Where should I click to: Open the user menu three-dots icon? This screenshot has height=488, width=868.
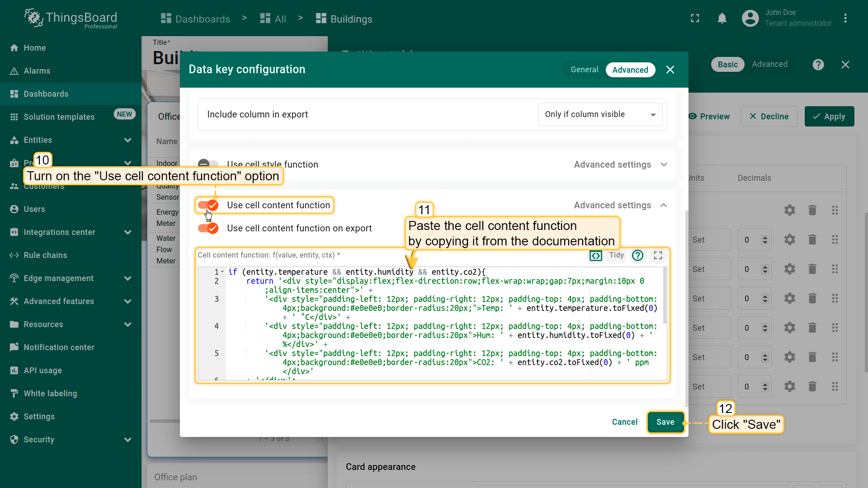pyautogui.click(x=845, y=19)
